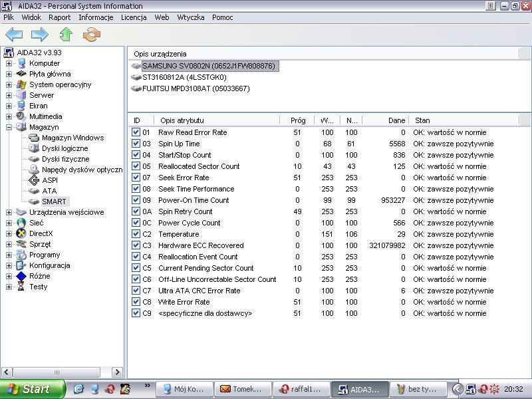Toggle the Temperature attribute checkbox
The width and height of the screenshot is (532, 399).
click(136, 234)
